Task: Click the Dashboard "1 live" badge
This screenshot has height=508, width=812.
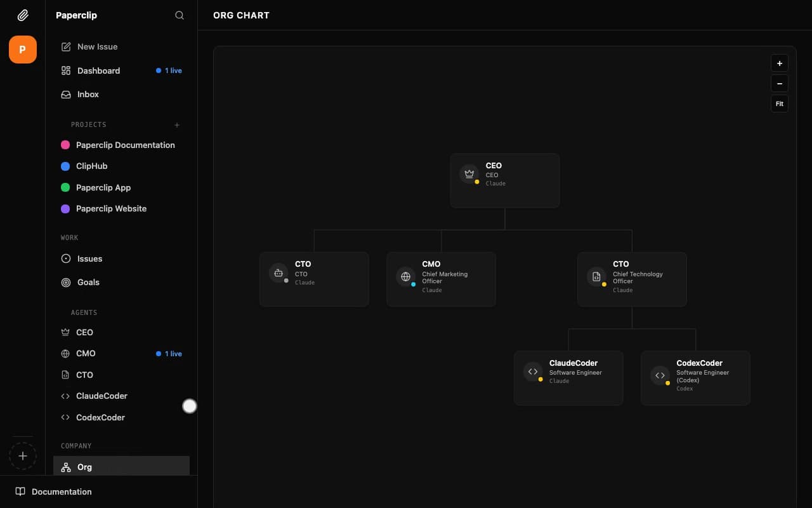Action: [x=169, y=70]
